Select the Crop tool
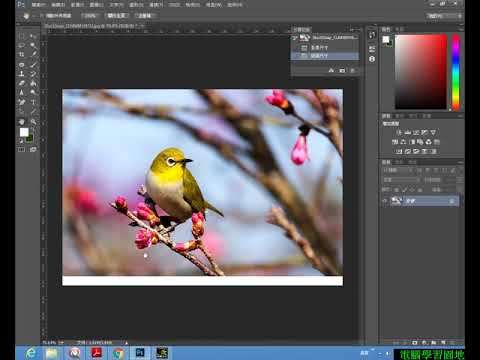 (x=22, y=54)
